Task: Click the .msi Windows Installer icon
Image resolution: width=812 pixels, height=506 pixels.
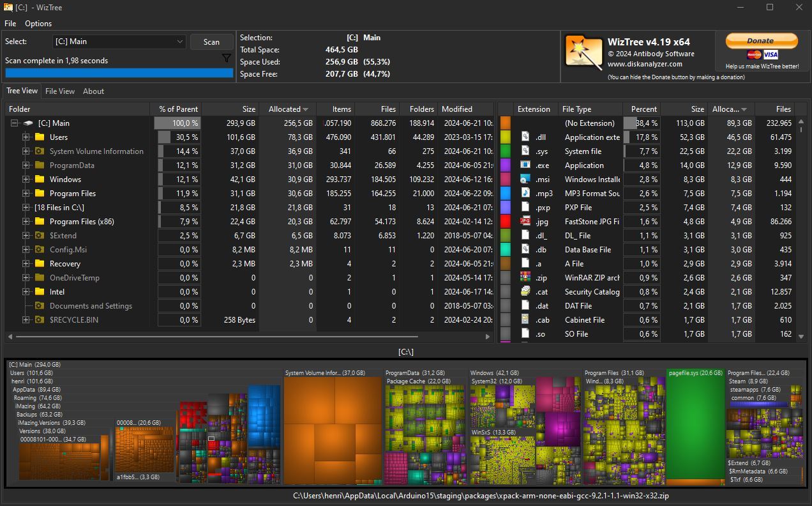Action: 525,179
